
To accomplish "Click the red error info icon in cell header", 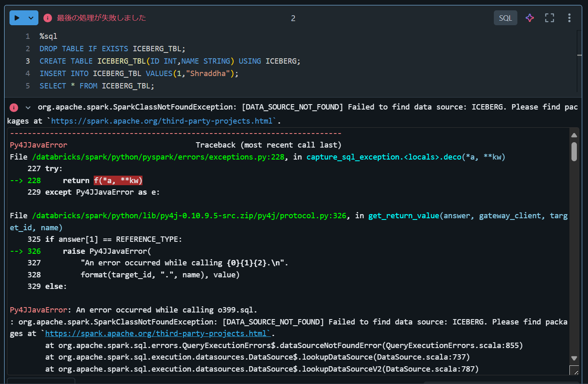I will point(48,18).
